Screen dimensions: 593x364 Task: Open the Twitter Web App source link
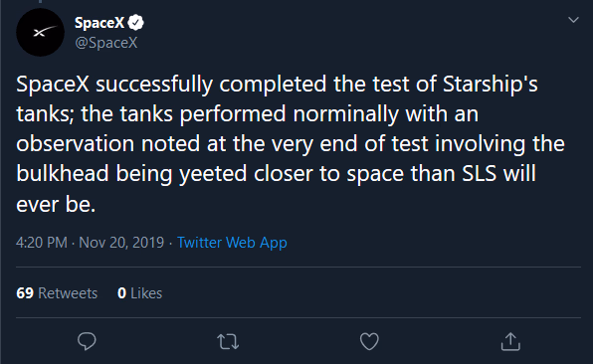pos(232,243)
